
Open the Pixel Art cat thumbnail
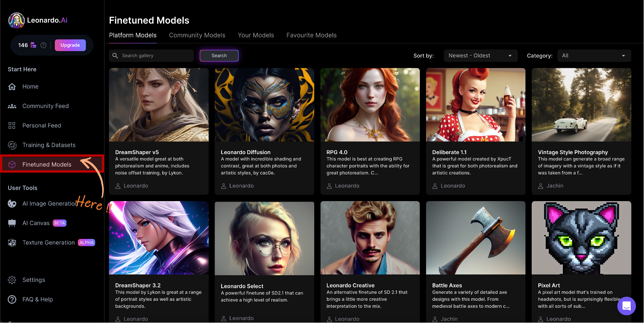(x=581, y=238)
